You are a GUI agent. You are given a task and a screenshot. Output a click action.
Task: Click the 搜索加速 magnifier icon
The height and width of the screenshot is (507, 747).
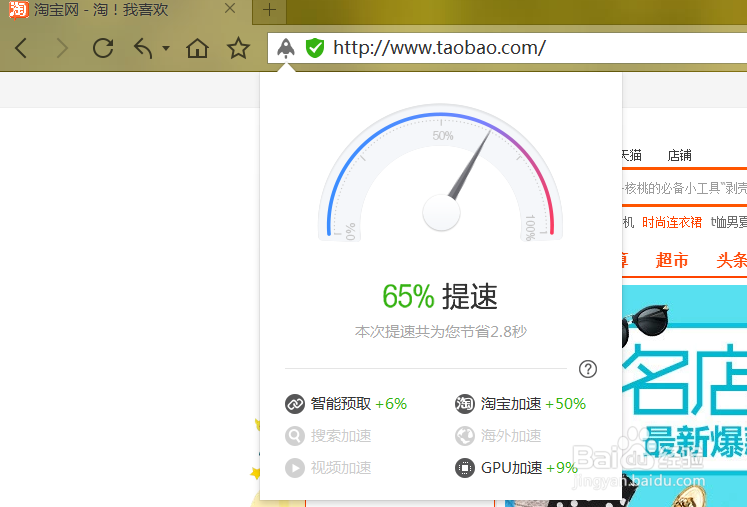(295, 436)
